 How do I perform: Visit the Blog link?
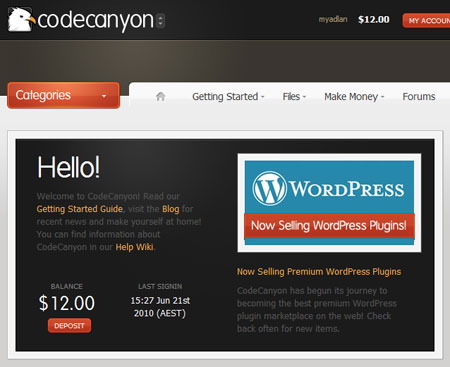tap(171, 209)
